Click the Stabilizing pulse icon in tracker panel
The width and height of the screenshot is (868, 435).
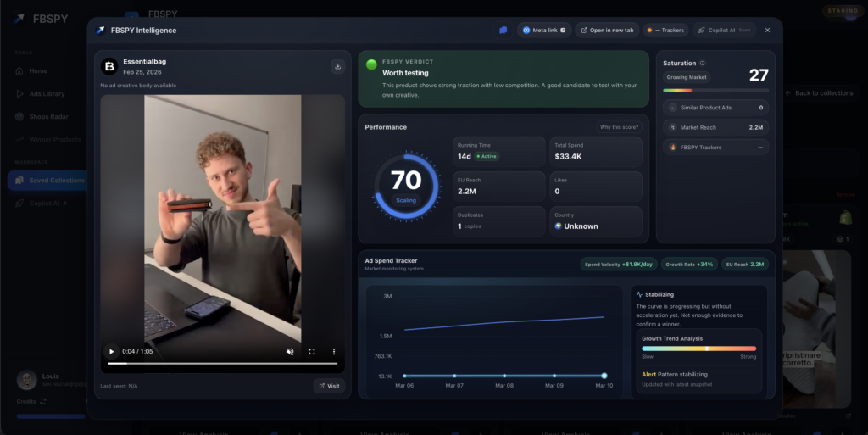(x=639, y=294)
